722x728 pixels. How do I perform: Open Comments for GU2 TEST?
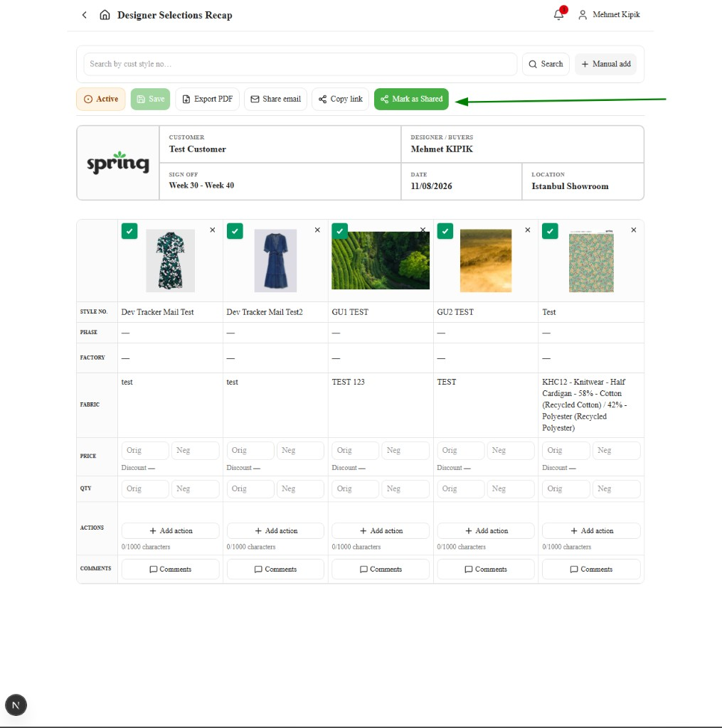[x=486, y=569]
